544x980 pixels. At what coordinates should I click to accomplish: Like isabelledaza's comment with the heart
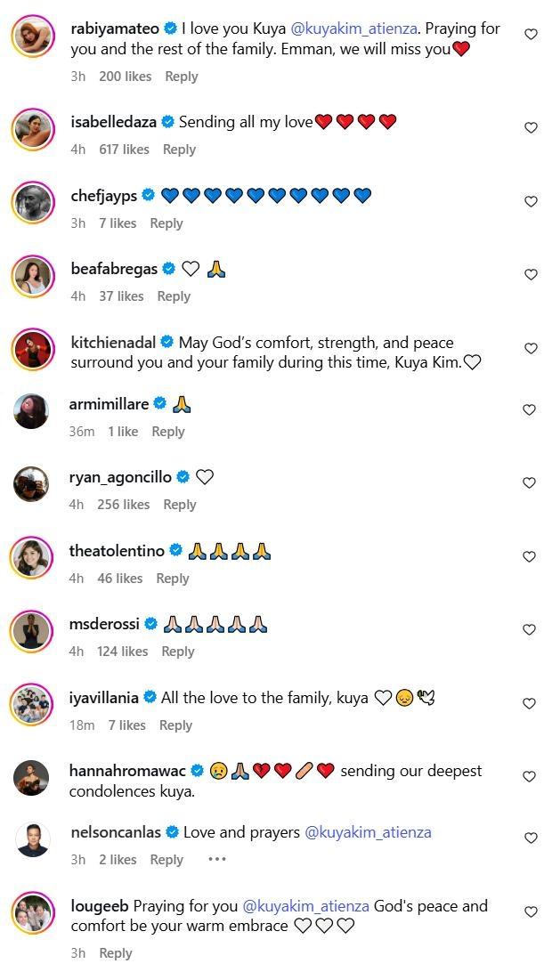click(531, 128)
